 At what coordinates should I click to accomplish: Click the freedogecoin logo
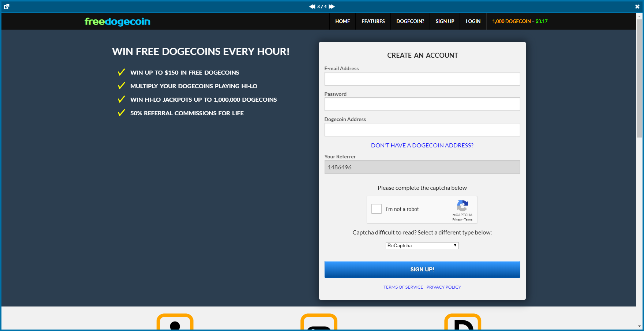(x=117, y=22)
